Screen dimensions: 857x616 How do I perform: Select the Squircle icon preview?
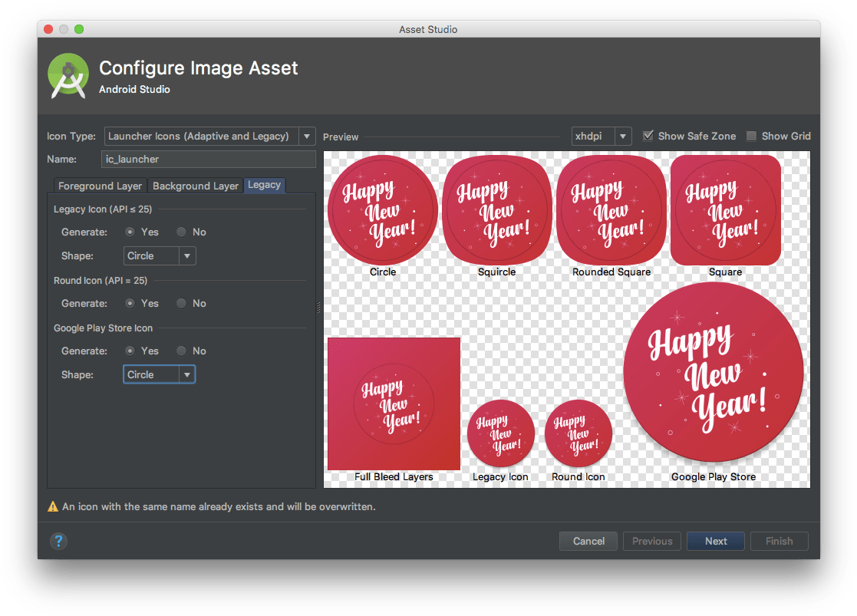[496, 209]
